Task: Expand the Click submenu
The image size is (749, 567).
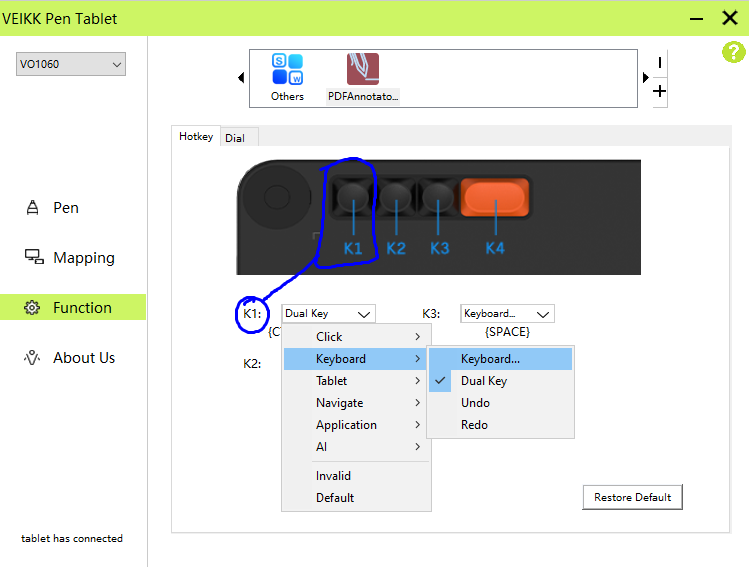Action: (356, 337)
